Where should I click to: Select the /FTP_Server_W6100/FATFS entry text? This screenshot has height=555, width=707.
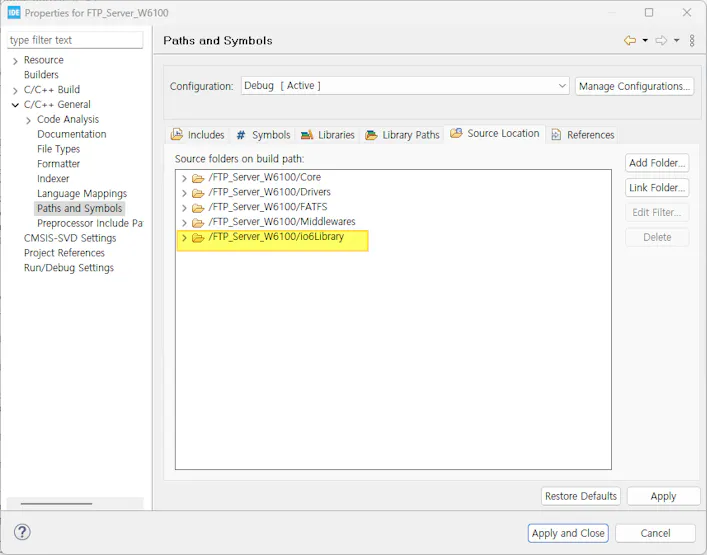coord(268,207)
